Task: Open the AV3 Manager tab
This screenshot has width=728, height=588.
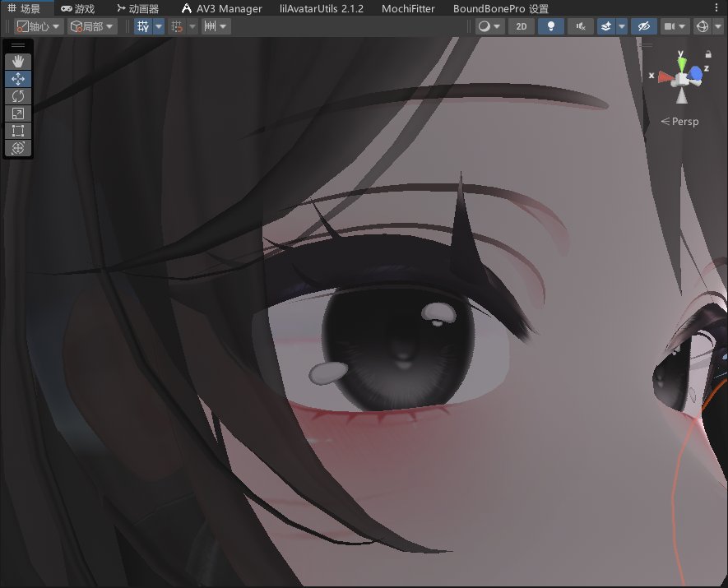Action: pyautogui.click(x=222, y=8)
